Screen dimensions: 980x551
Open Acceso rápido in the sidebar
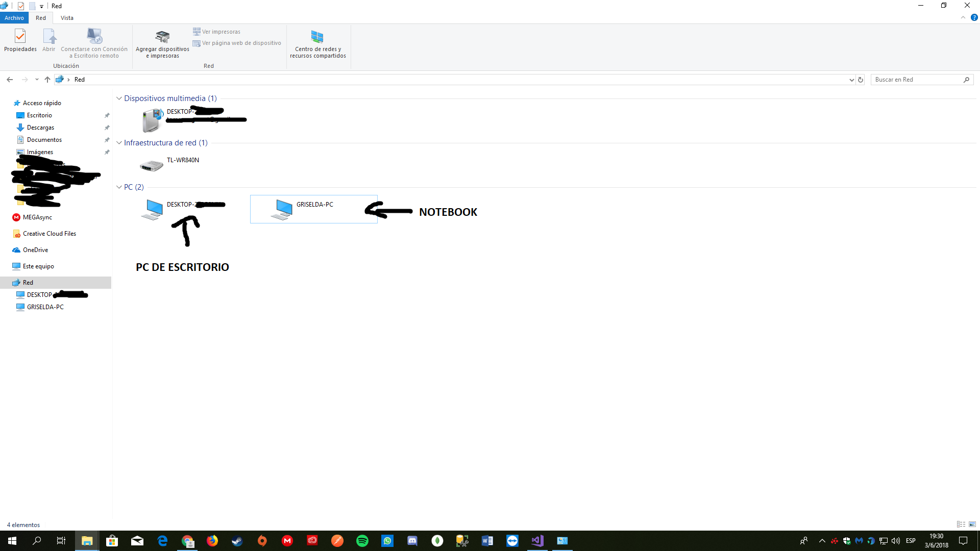coord(42,103)
